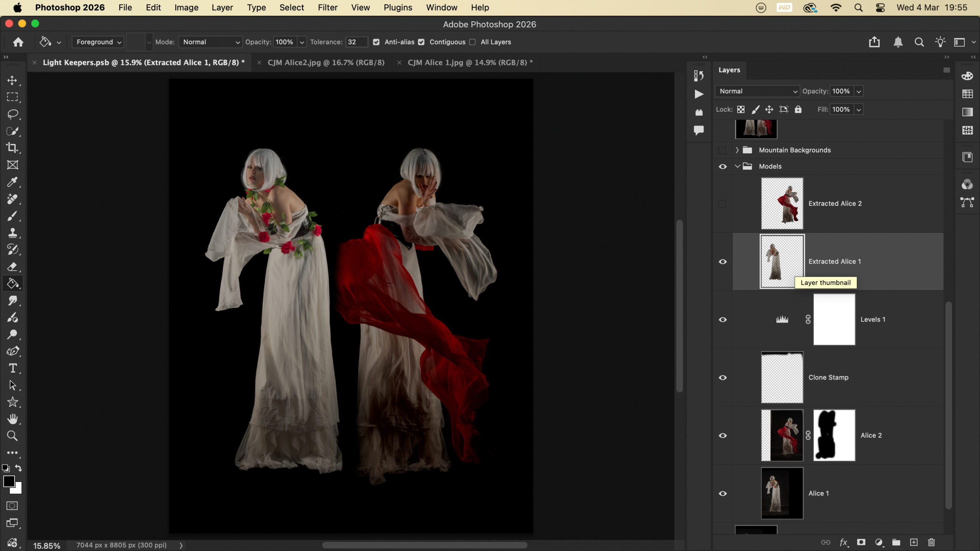
Task: Enable the All Layers checkbox
Action: 472,42
